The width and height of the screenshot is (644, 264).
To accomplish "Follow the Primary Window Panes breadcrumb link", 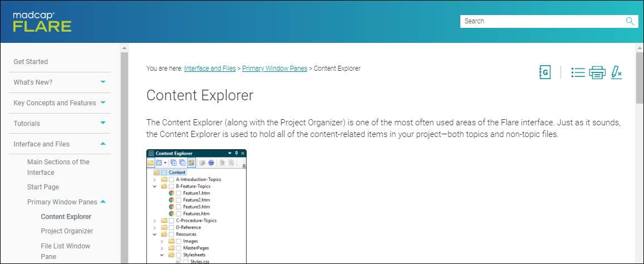I will coord(275,69).
